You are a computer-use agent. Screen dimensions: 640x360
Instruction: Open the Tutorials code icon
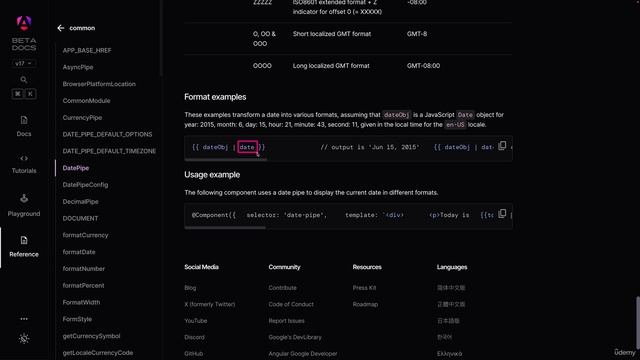click(x=24, y=158)
